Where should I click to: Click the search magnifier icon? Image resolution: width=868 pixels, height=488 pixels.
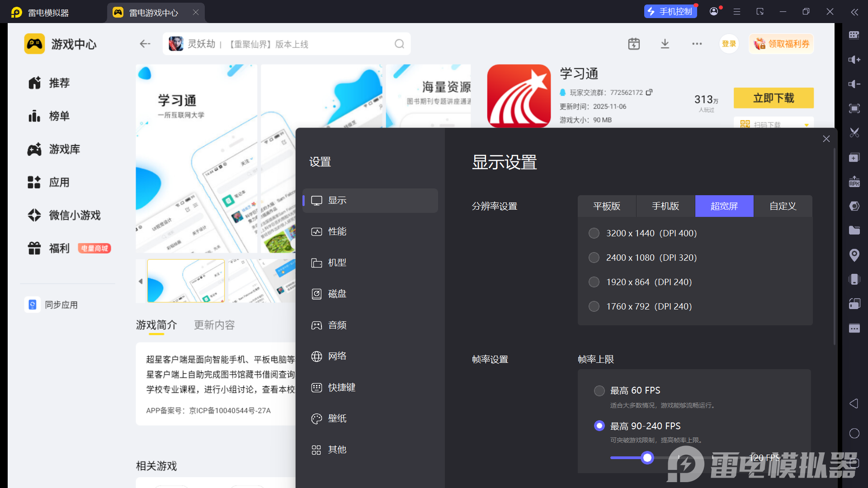[x=399, y=44]
